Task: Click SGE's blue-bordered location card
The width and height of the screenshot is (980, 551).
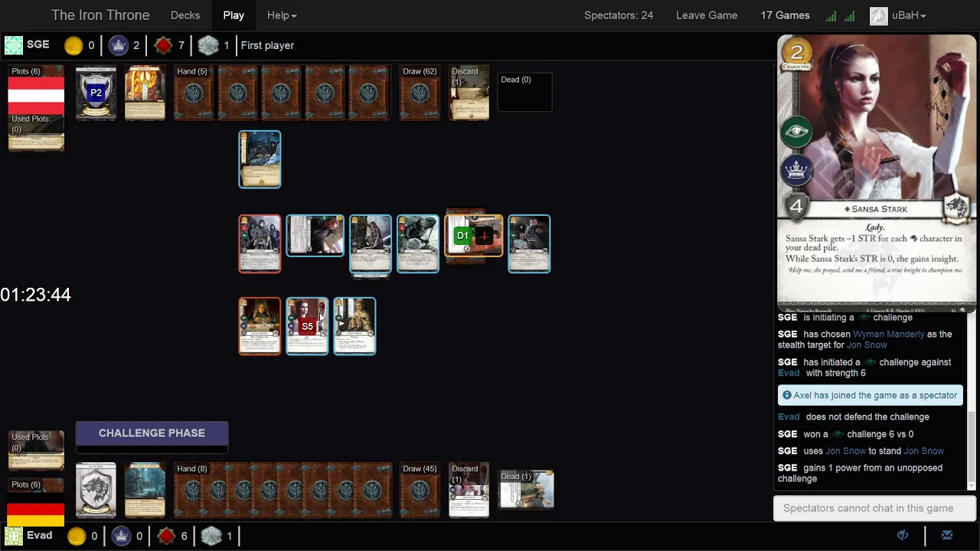Action: [260, 159]
